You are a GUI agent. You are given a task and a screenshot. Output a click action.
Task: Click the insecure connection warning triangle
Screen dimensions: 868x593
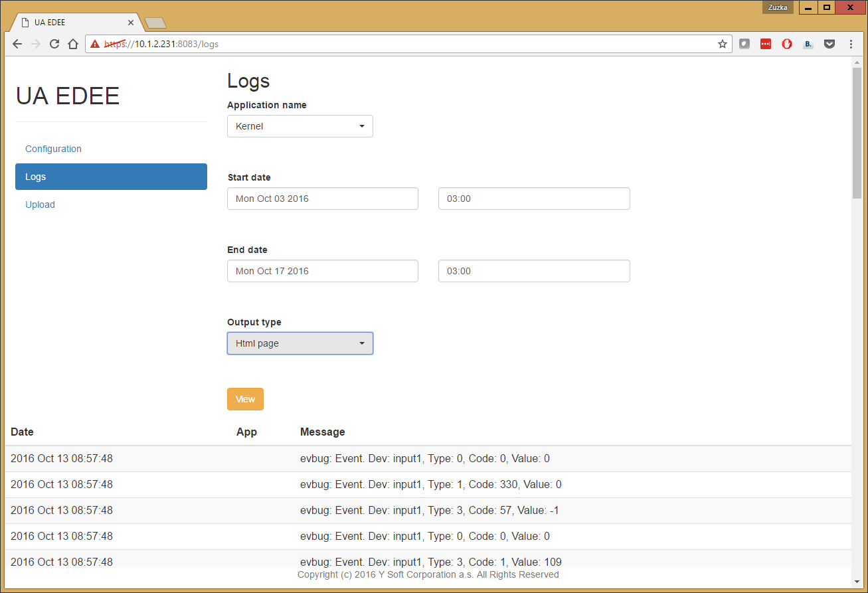tap(95, 44)
